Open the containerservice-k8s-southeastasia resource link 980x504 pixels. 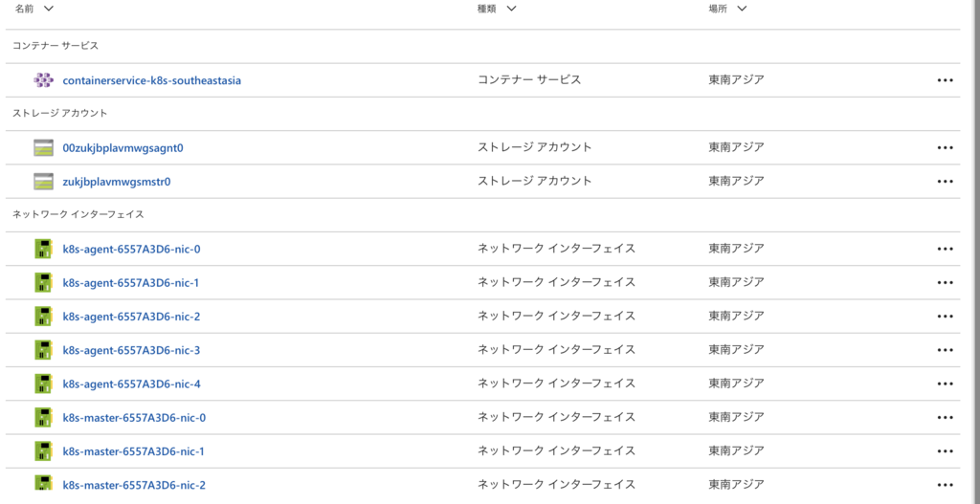pos(151,80)
